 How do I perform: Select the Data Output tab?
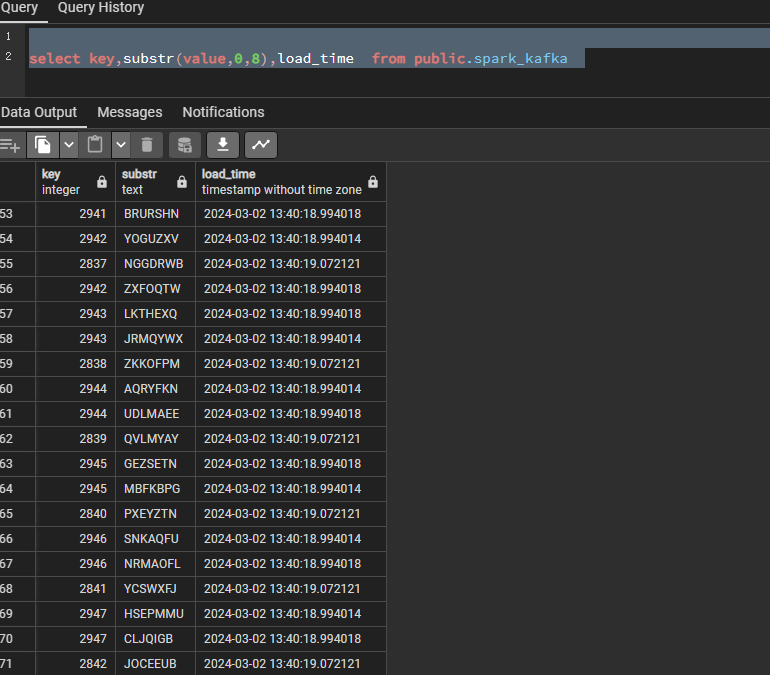pos(39,112)
